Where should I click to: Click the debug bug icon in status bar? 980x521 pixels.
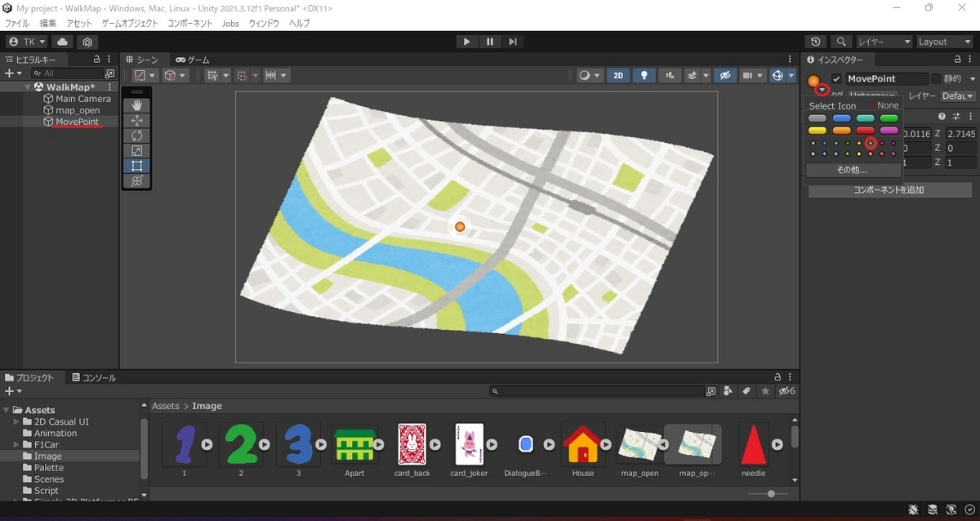914,510
